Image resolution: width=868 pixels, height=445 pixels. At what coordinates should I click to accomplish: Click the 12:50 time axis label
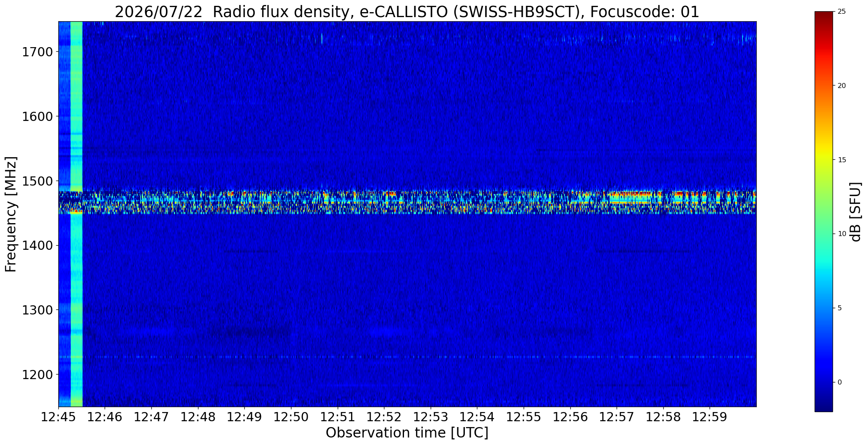pyautogui.click(x=291, y=417)
